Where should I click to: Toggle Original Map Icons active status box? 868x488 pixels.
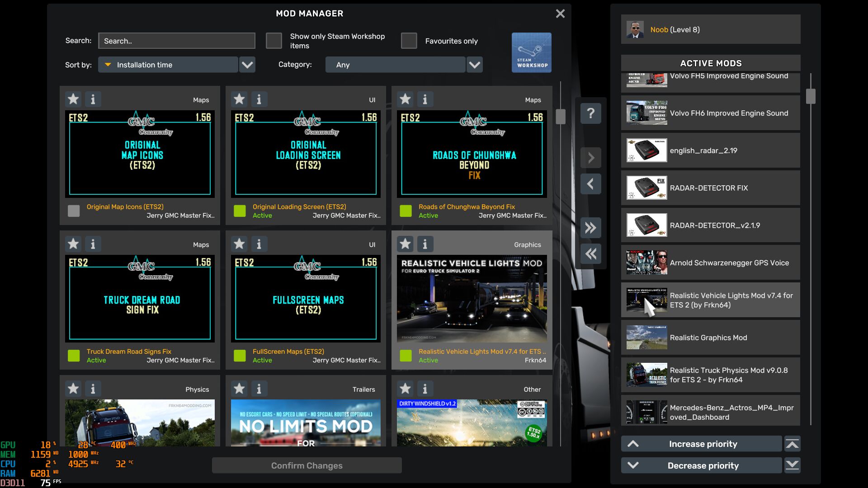point(74,211)
